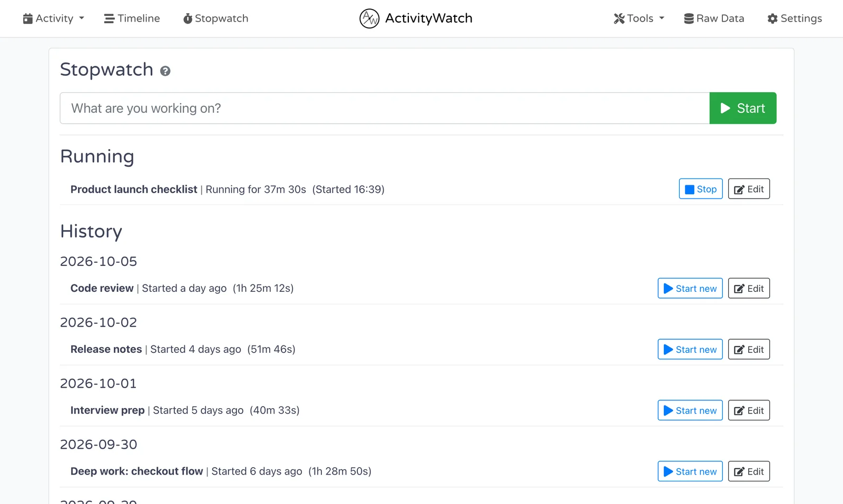Click the History section heading

point(91,232)
